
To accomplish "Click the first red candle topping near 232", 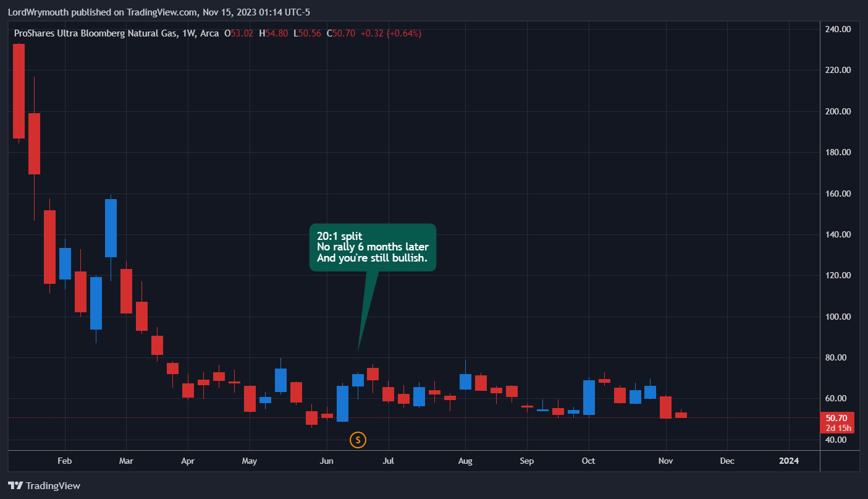I will (19, 91).
